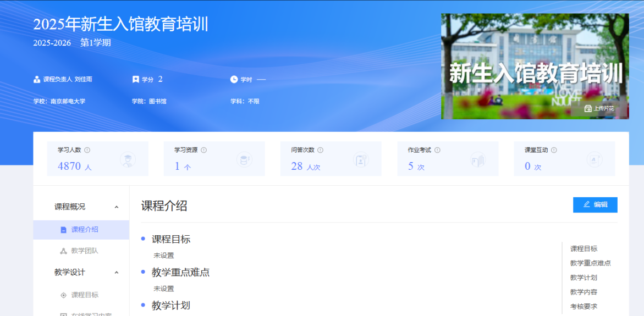Open 课程介绍 in the sidebar
The height and width of the screenshot is (316, 644).
pyautogui.click(x=84, y=230)
